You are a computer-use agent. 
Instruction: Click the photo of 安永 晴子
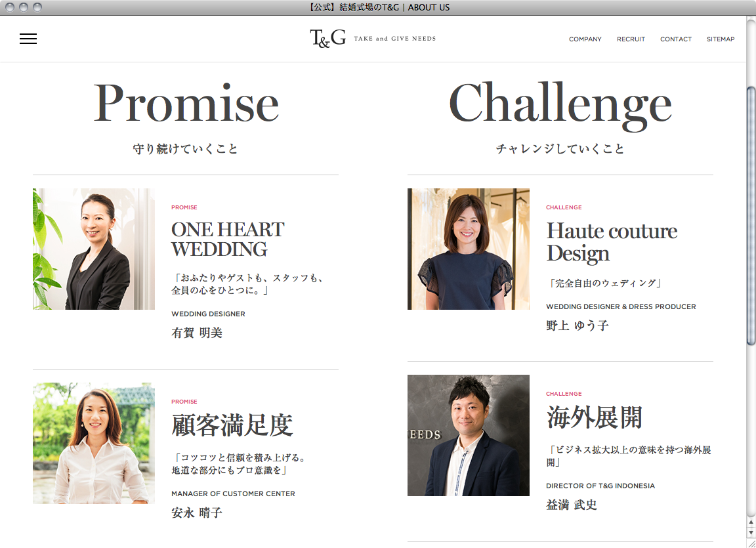pyautogui.click(x=94, y=443)
